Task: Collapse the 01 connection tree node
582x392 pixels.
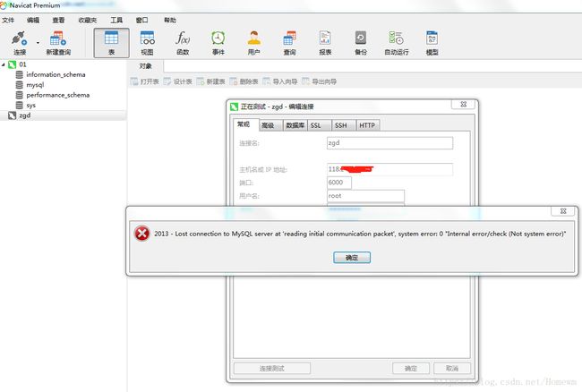Action: pyautogui.click(x=4, y=64)
